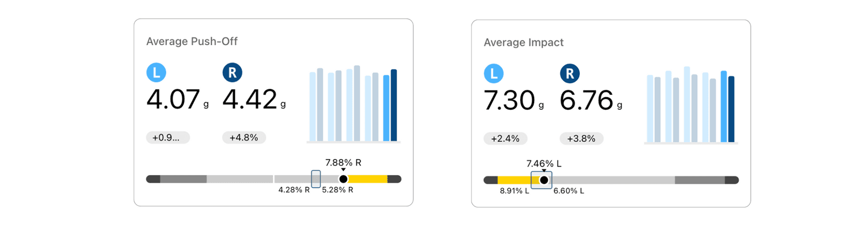
Task: Select the black marker dot on Impact bar
Action: click(x=544, y=180)
